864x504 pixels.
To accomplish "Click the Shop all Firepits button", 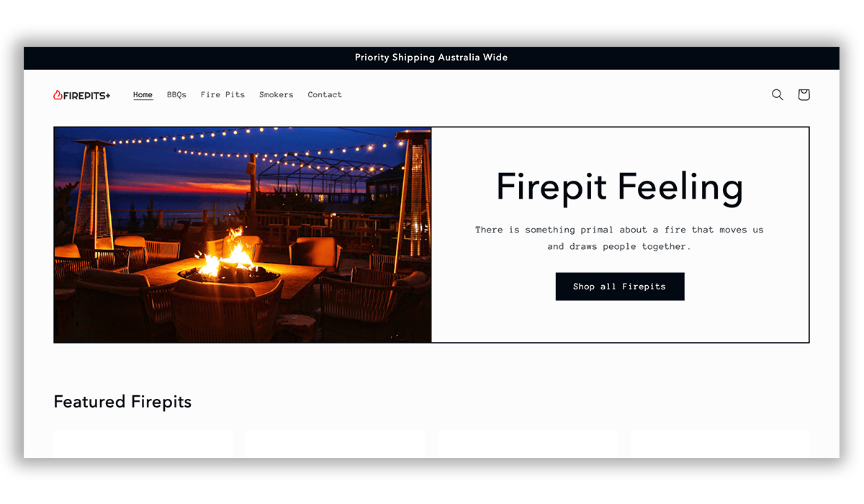I will coord(620,287).
